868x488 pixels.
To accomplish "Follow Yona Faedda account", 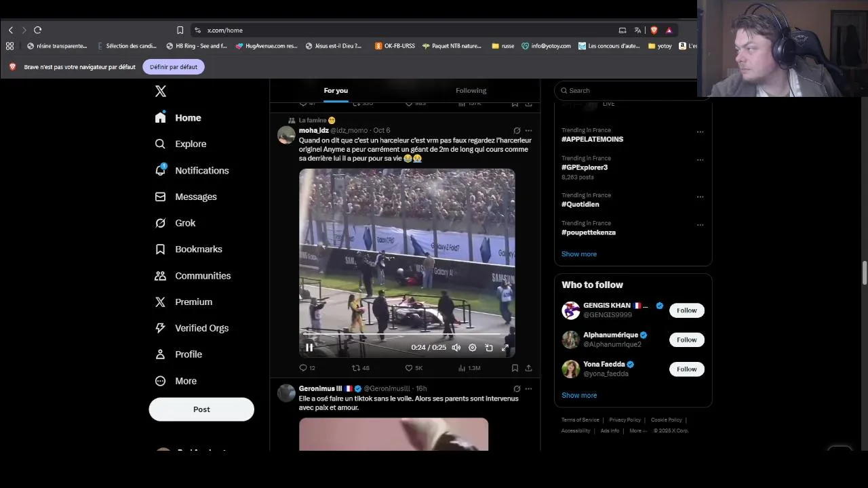I will pyautogui.click(x=686, y=369).
